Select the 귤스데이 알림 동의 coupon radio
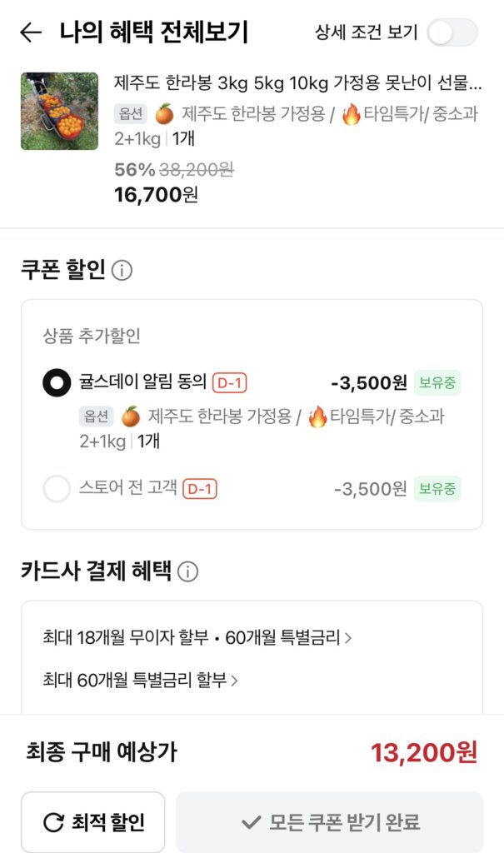 pos(57,383)
